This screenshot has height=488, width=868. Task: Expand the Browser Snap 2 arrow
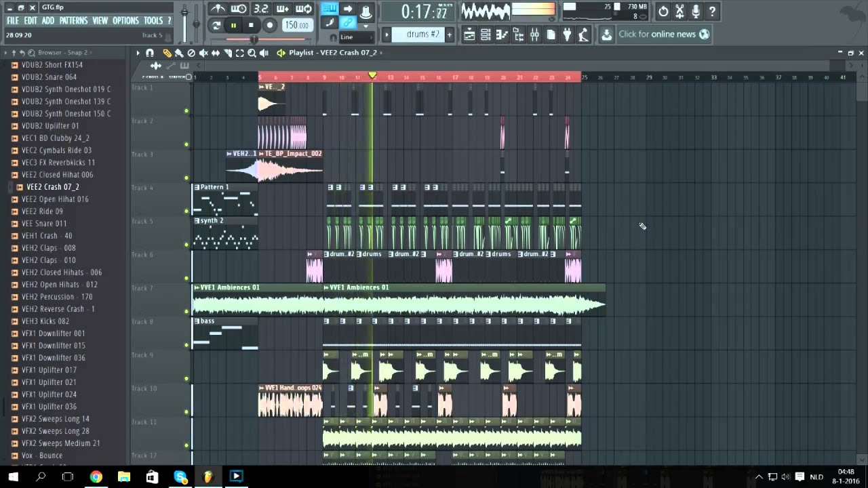(x=92, y=53)
